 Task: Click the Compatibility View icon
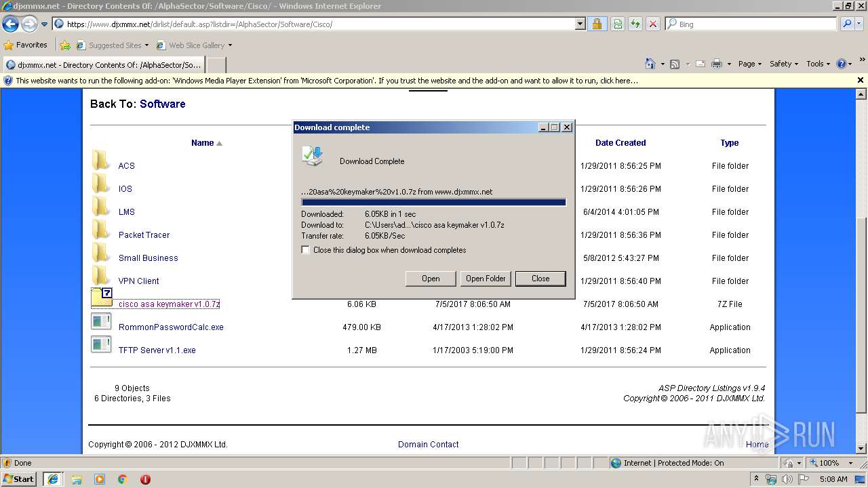pyautogui.click(x=618, y=24)
